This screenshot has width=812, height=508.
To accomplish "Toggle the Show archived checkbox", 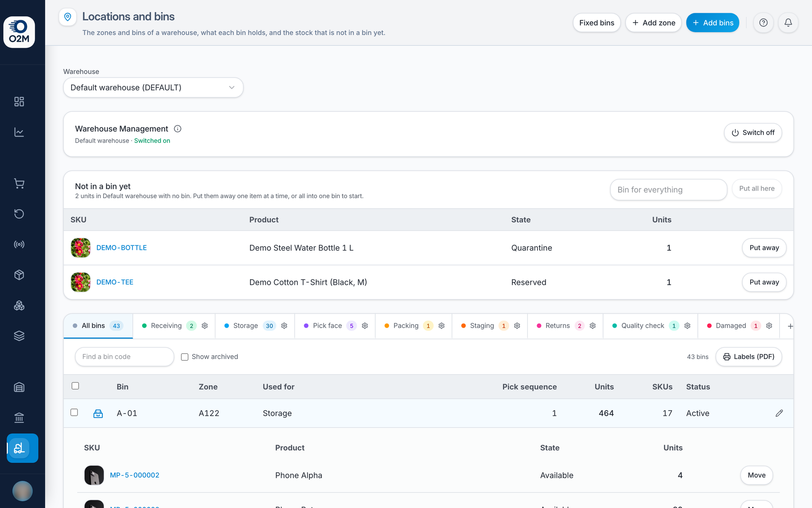I will (185, 357).
